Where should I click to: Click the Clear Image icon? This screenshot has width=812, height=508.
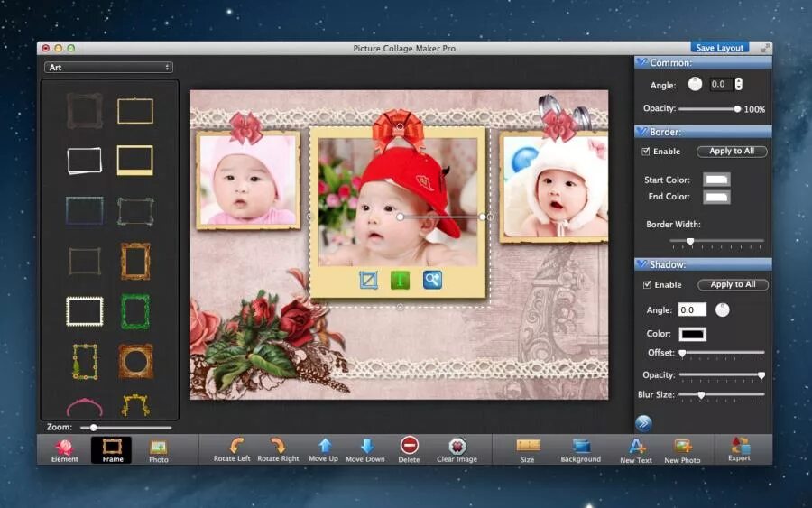(457, 446)
